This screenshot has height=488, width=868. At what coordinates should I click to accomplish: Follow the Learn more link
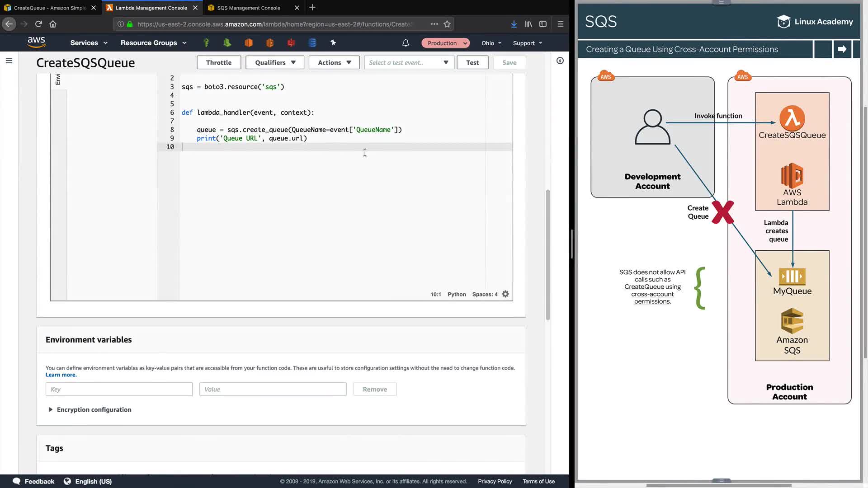[61, 375]
